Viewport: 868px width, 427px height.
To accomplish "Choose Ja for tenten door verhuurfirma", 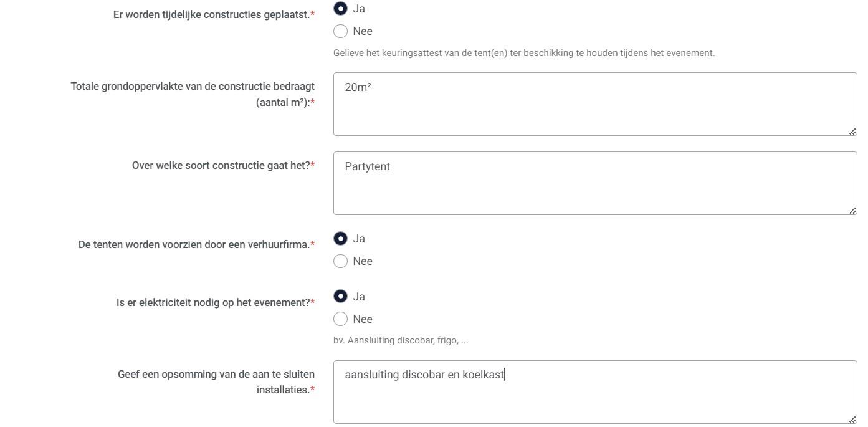I will [341, 239].
